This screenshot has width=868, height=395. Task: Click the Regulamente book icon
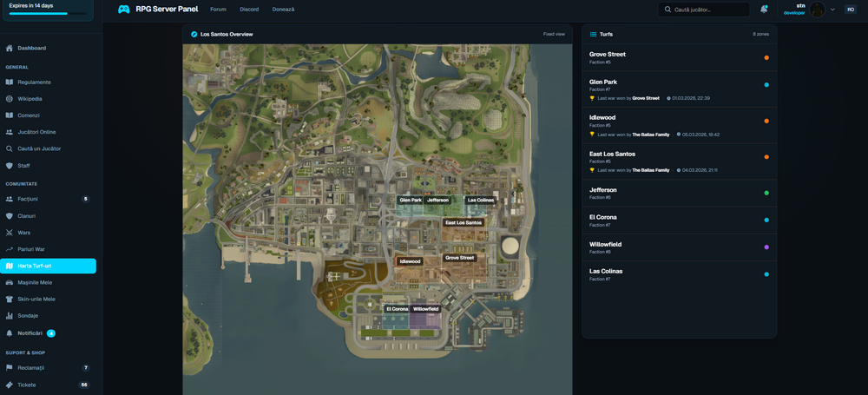click(10, 82)
